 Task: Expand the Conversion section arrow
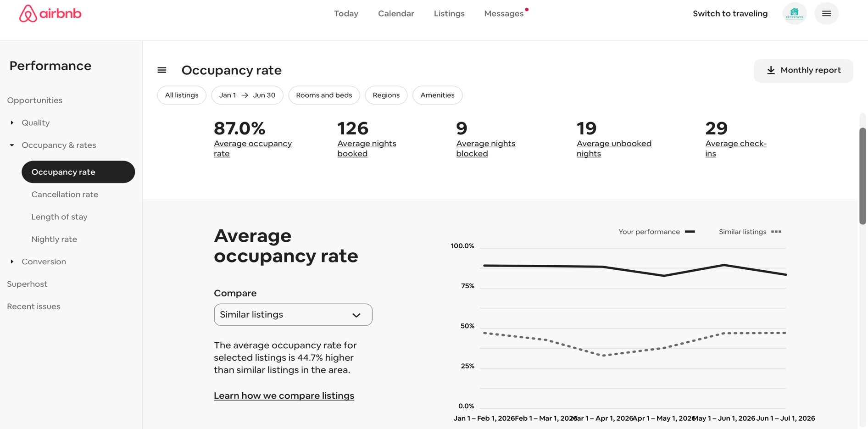point(12,262)
